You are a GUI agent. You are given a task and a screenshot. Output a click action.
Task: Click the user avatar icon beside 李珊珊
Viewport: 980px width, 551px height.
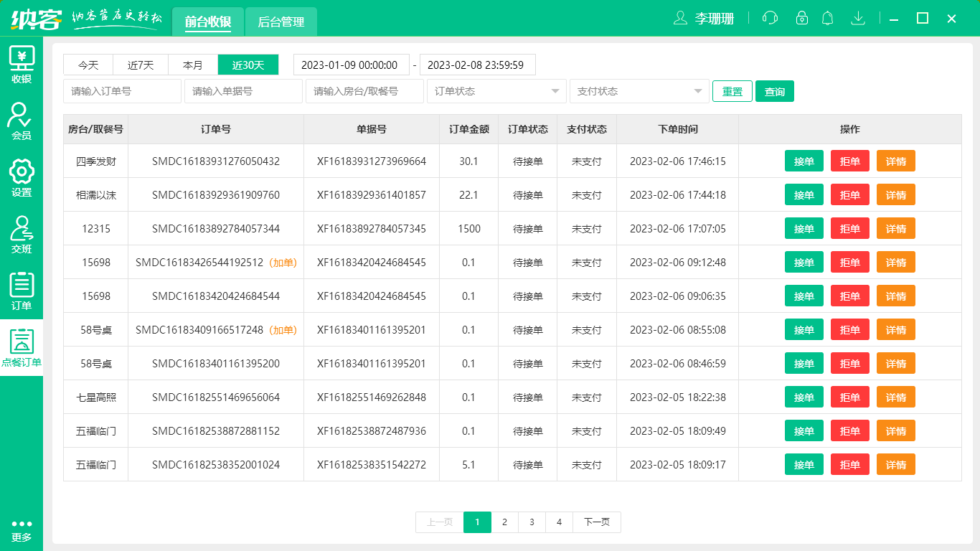coord(680,19)
